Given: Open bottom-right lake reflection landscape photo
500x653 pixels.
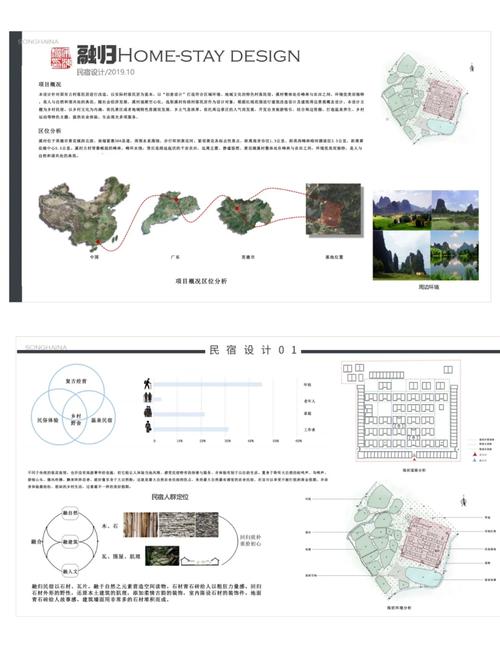Looking at the screenshot, I should [454, 255].
